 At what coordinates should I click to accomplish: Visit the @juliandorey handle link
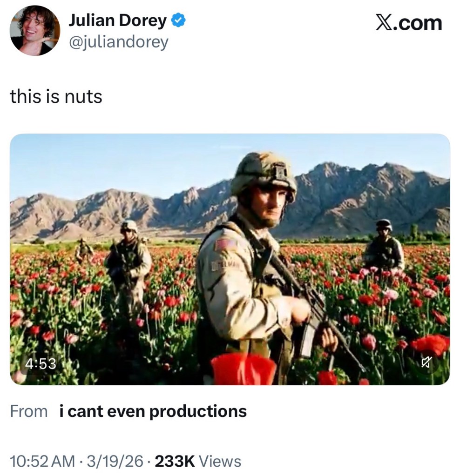[x=118, y=42]
